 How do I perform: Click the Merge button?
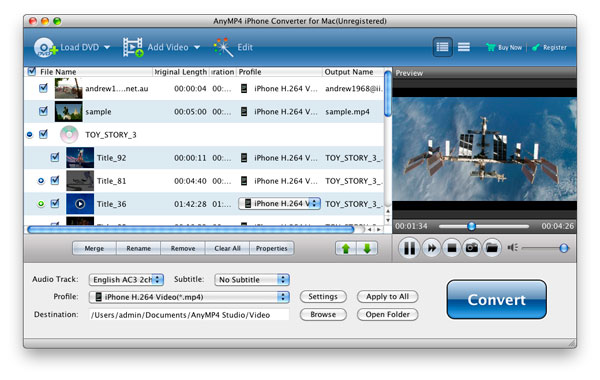coord(94,248)
